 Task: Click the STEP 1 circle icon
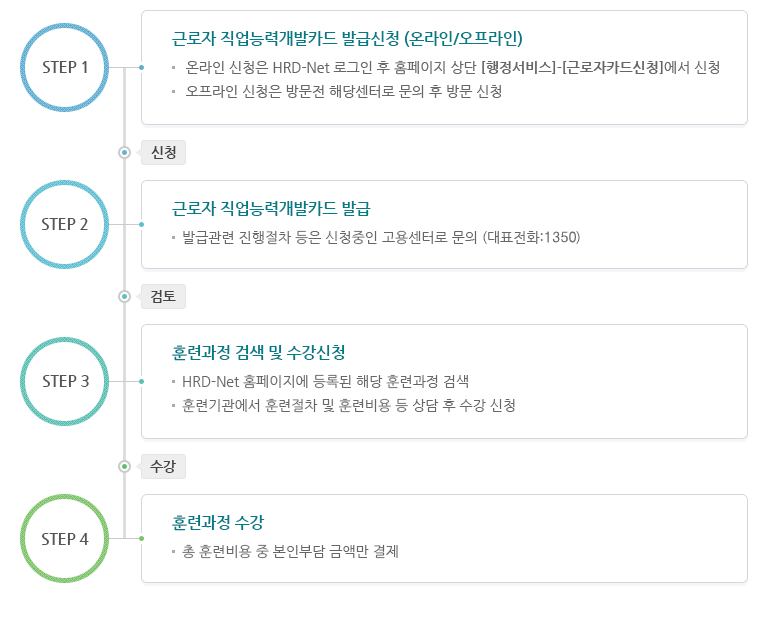point(65,67)
